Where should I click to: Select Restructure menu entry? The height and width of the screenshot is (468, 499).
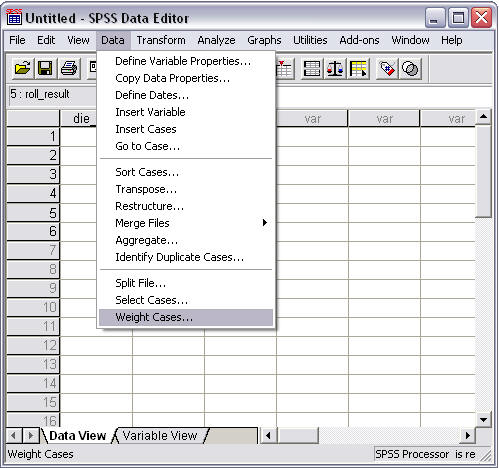(186, 206)
